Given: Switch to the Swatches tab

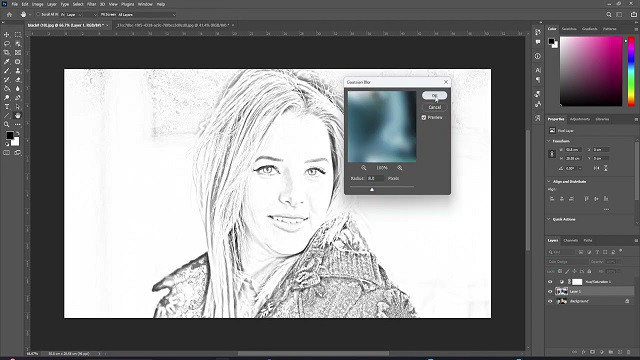Looking at the screenshot, I should 569,29.
